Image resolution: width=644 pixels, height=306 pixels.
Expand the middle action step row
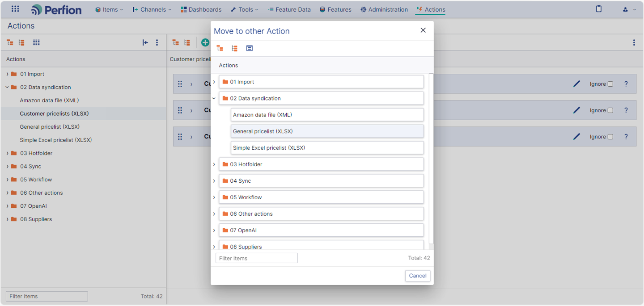pos(191,110)
